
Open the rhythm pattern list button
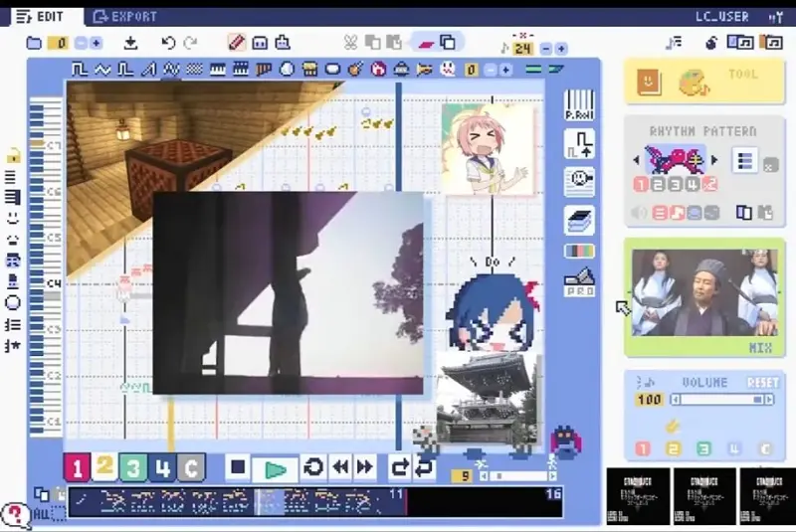point(744,161)
